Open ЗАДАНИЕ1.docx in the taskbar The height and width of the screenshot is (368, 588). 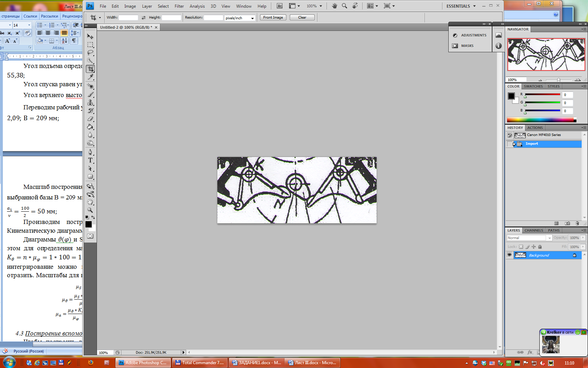click(257, 363)
